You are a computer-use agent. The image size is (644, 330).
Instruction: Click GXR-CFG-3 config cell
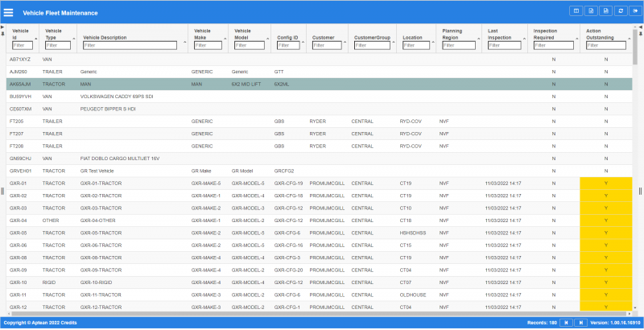tap(287, 258)
